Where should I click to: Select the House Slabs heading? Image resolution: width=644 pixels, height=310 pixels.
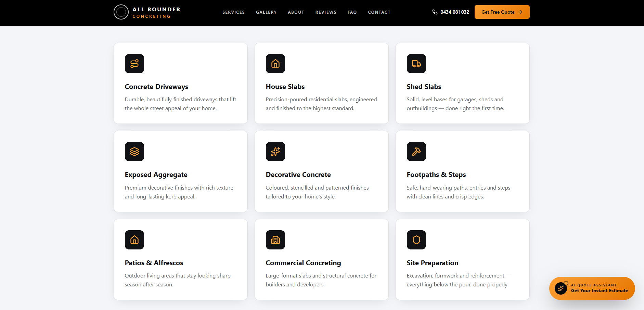point(285,87)
